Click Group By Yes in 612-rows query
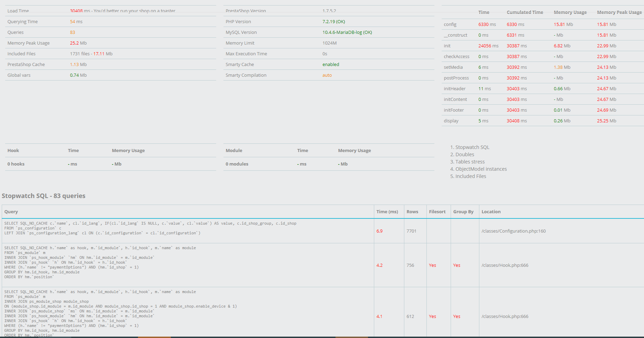This screenshot has width=644, height=338. coord(457,316)
